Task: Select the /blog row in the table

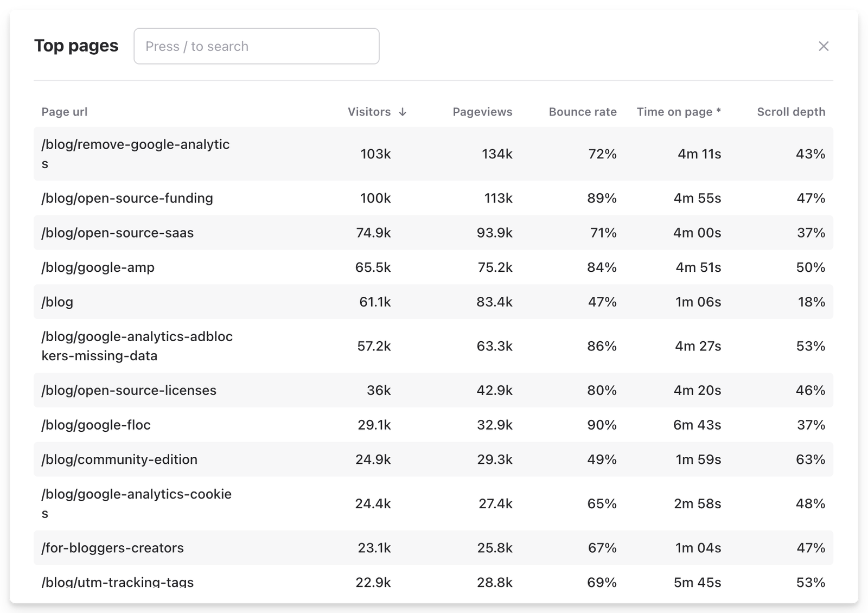Action: [58, 302]
